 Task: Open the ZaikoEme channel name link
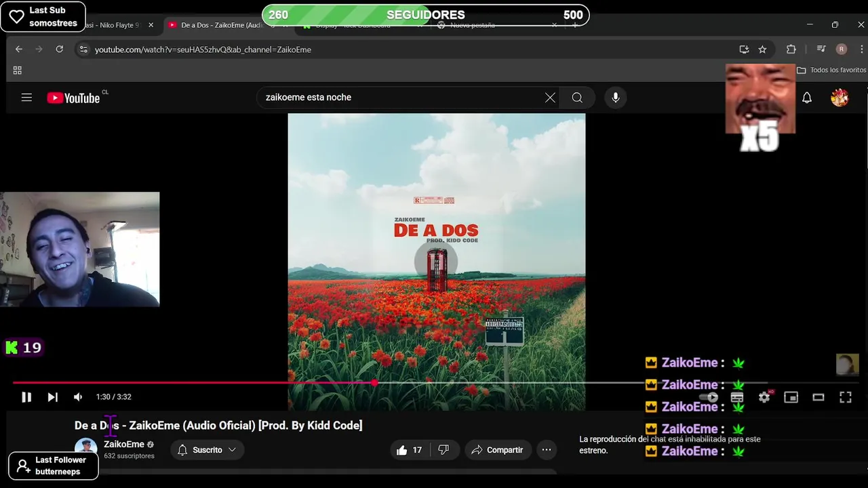pyautogui.click(x=124, y=445)
